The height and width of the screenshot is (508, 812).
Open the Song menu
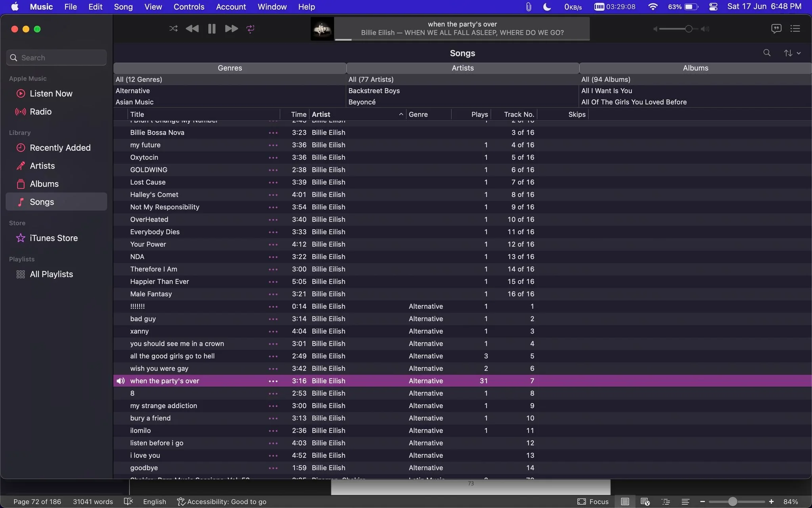tap(123, 7)
